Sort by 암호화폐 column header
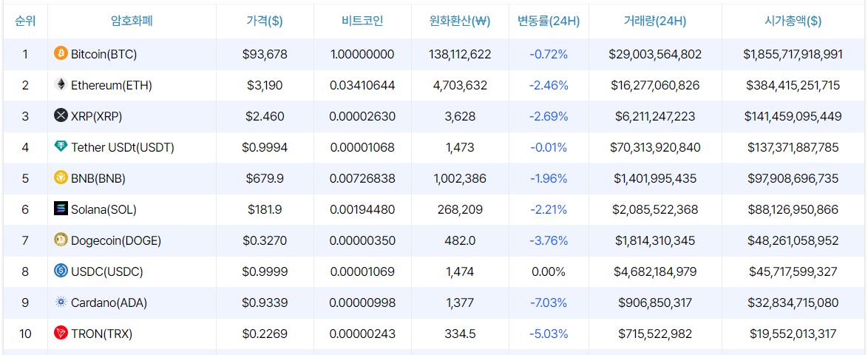 coord(132,21)
